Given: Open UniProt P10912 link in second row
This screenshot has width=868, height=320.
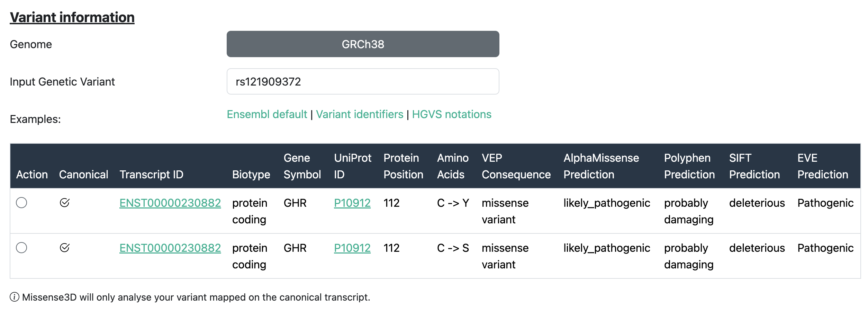Looking at the screenshot, I should point(352,248).
